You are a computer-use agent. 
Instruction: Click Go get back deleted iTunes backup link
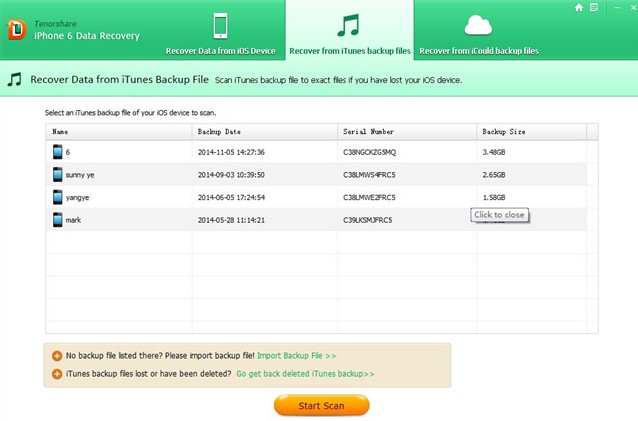pos(305,373)
